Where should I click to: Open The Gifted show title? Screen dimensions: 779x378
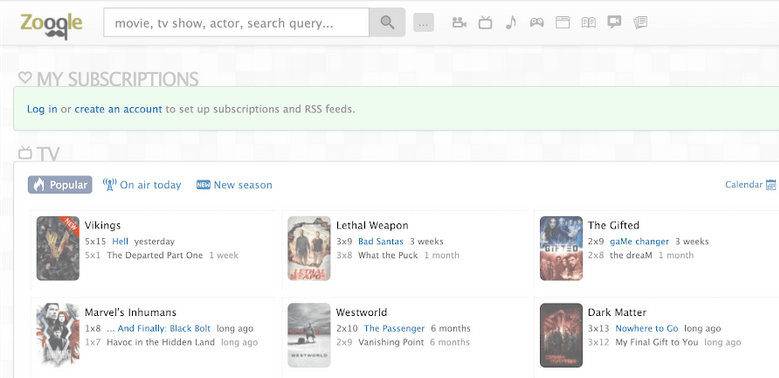(x=614, y=226)
